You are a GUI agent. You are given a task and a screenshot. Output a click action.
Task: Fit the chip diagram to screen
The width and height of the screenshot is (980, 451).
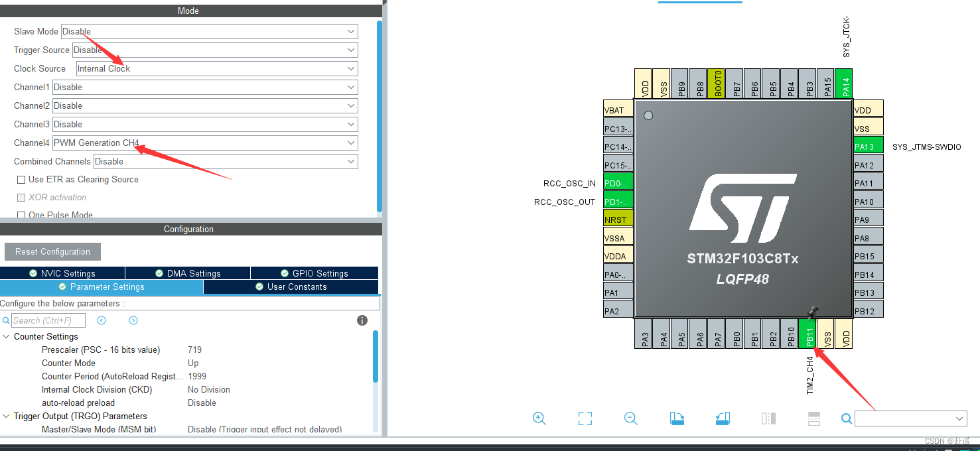click(x=585, y=419)
